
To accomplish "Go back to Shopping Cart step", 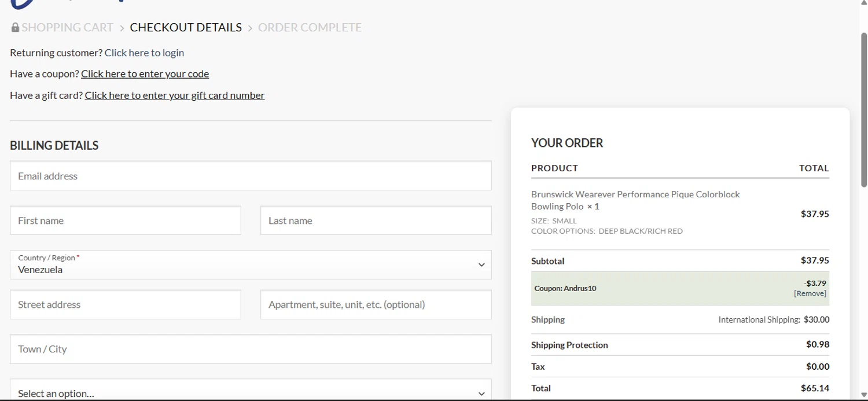I will [67, 27].
